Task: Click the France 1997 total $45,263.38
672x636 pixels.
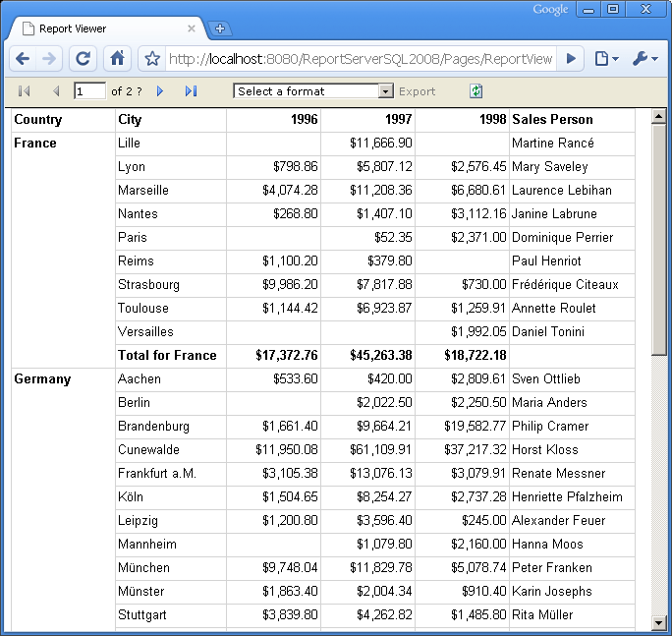Action: (x=380, y=355)
